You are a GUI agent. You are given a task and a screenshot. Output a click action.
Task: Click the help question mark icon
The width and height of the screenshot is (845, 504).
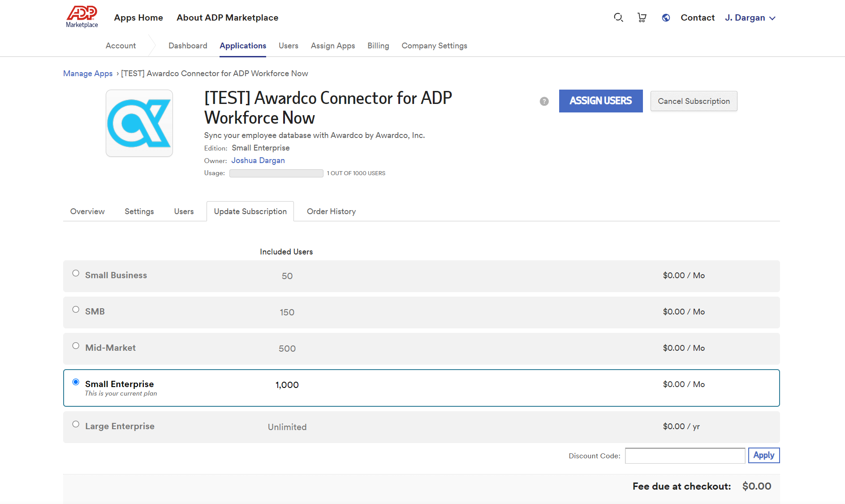pos(544,101)
